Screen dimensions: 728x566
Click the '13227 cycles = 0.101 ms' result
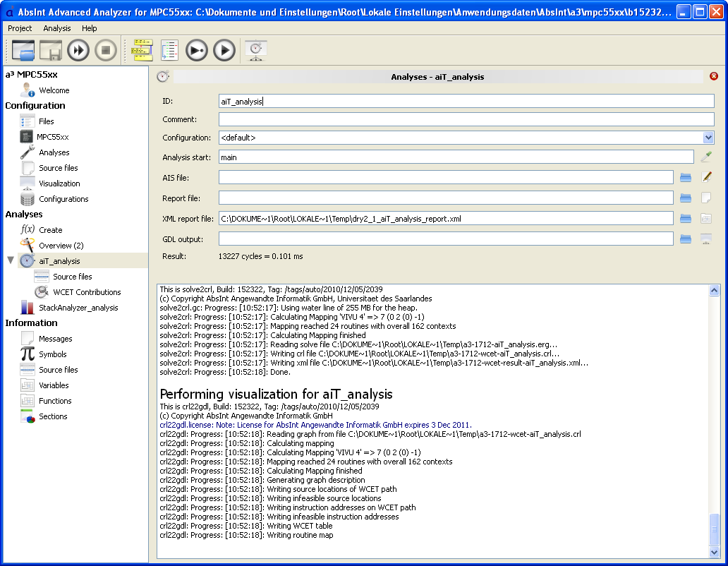tap(260, 256)
